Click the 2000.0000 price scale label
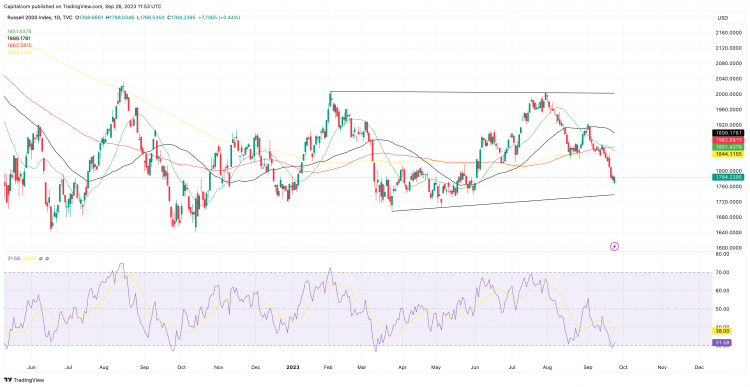The width and height of the screenshot is (750, 387). [x=728, y=94]
